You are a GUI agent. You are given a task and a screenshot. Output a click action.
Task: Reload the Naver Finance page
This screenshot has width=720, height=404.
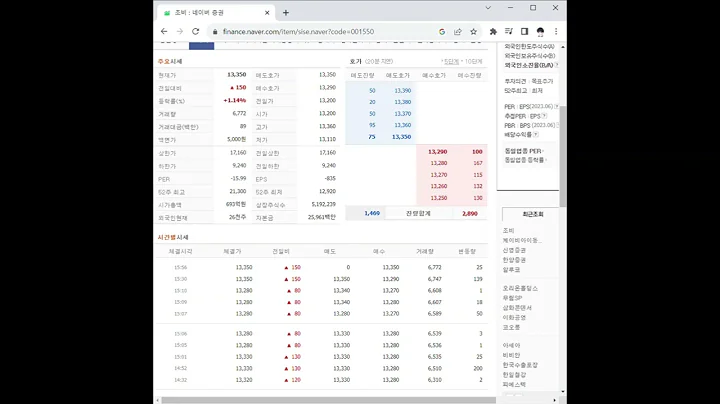point(196,31)
